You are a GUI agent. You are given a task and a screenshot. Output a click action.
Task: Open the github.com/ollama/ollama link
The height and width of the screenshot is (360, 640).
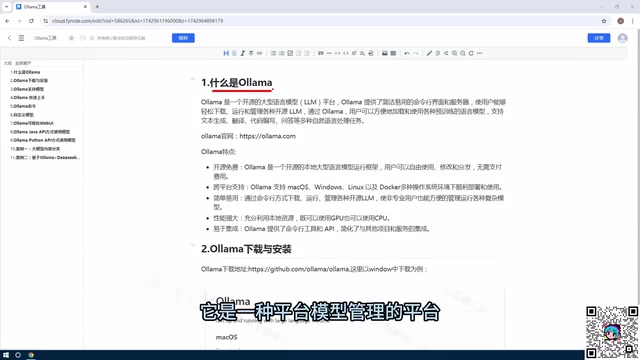pos(298,269)
